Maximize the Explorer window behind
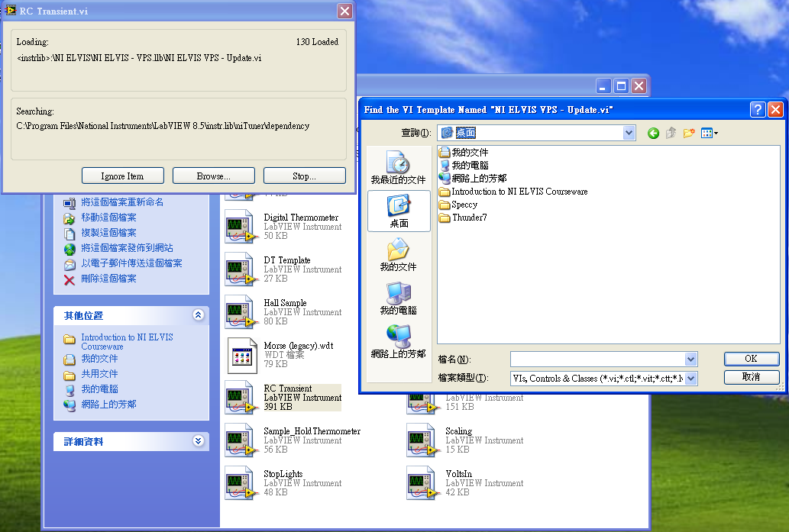Screen dimensions: 789x532 tap(622, 86)
